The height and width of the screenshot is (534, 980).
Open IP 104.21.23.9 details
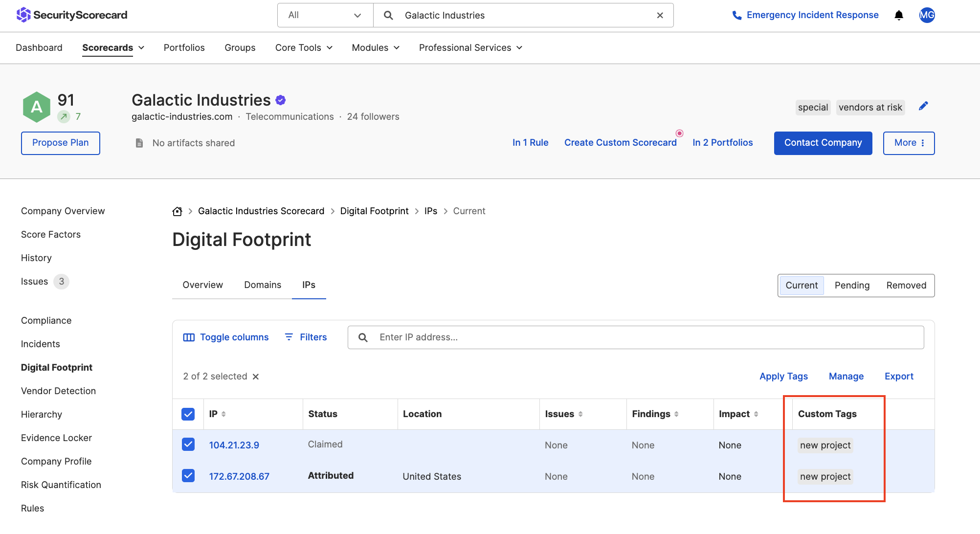pyautogui.click(x=234, y=445)
